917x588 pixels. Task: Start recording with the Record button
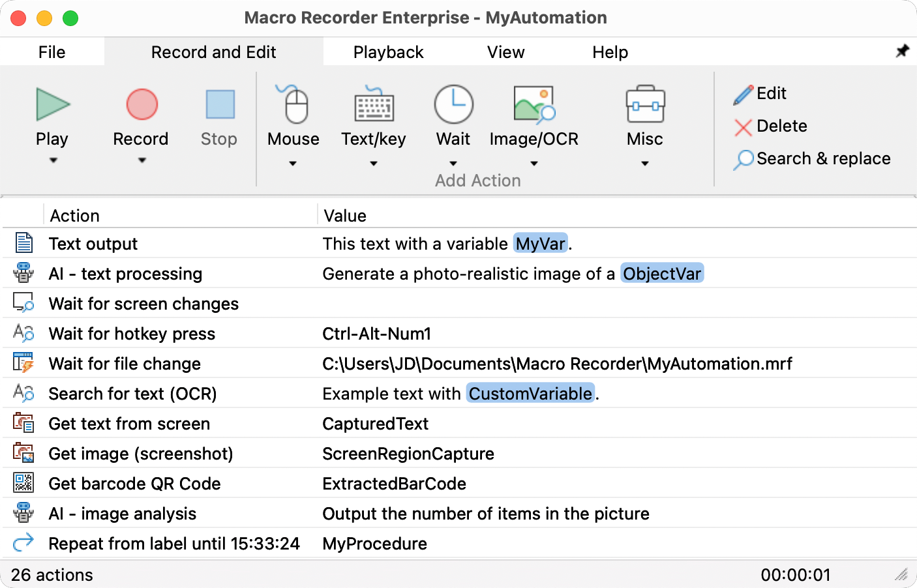(x=141, y=117)
